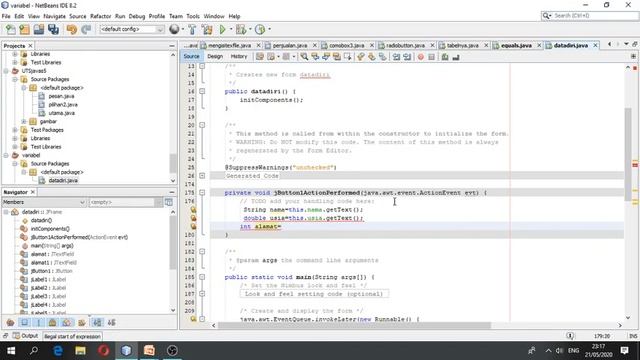
Task: Click the Profile Project clock icon
Action: pos(260,29)
